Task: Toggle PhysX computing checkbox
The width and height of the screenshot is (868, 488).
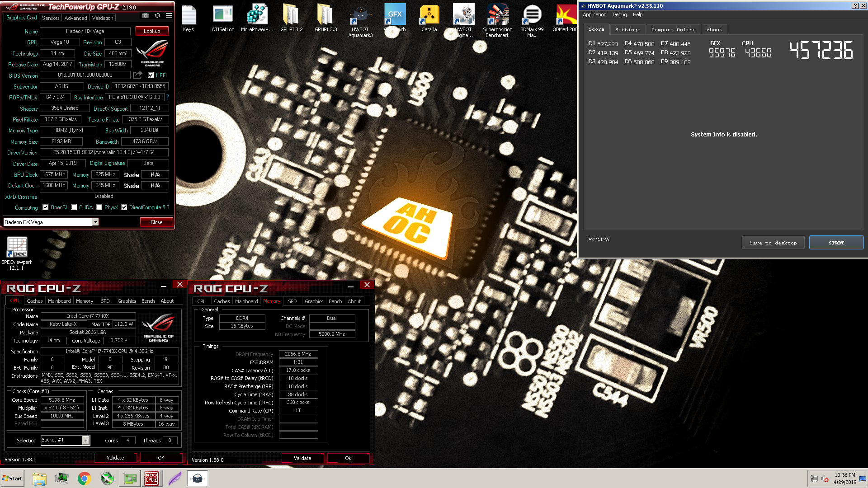Action: (99, 207)
